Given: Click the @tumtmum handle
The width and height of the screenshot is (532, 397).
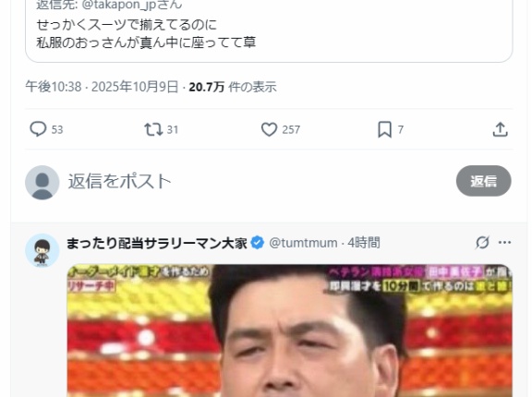Looking at the screenshot, I should click(303, 243).
